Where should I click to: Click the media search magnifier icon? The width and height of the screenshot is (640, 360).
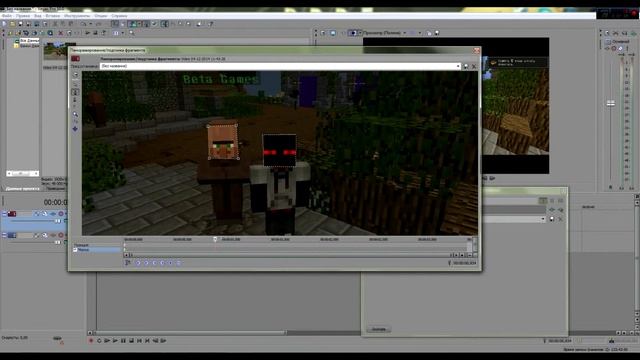[131, 33]
